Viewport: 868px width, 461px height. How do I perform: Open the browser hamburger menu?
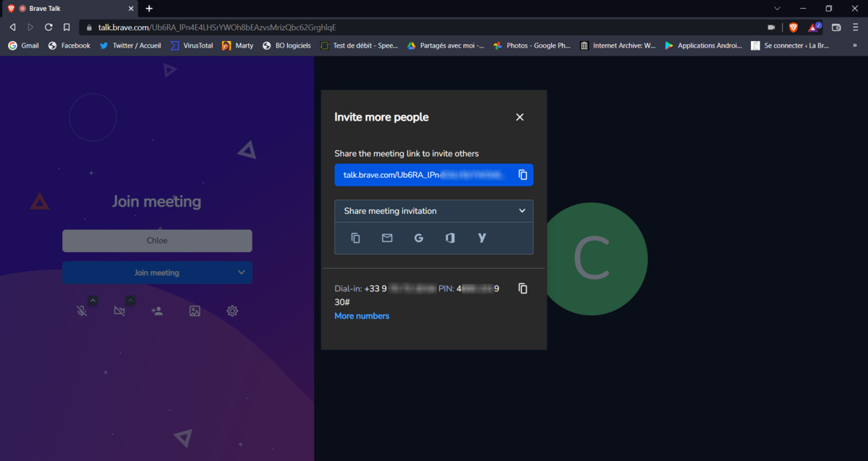coord(855,27)
